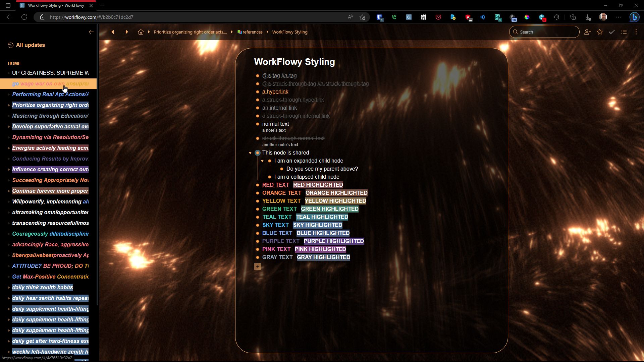Screen dimensions: 644x362
Task: Click the All updates history icon
Action: click(11, 45)
